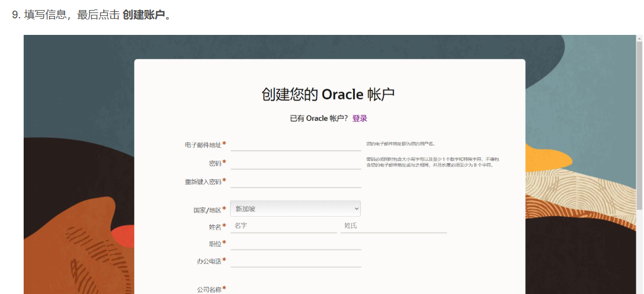644x294 pixels.
Task: Click the 国家/地区 label
Action: pos(208,210)
